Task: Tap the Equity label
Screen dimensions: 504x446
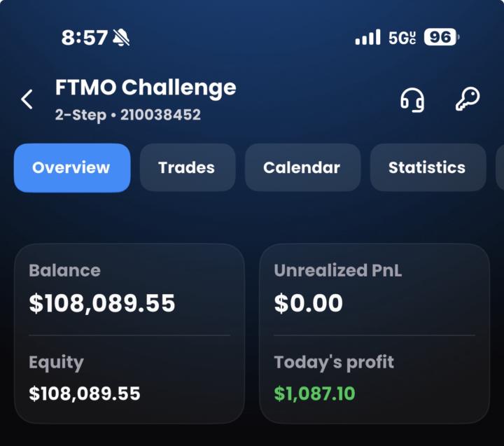Action: 56,363
